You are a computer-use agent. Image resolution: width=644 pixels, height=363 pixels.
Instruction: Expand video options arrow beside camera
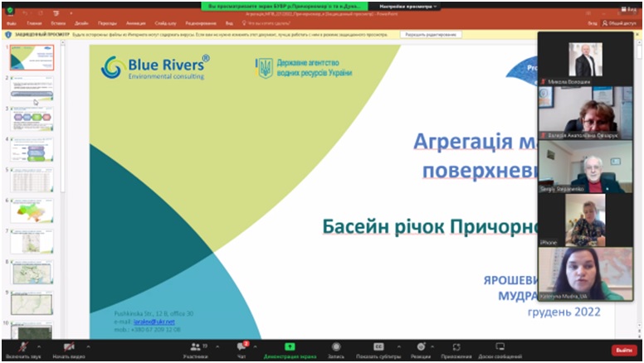coord(88,347)
